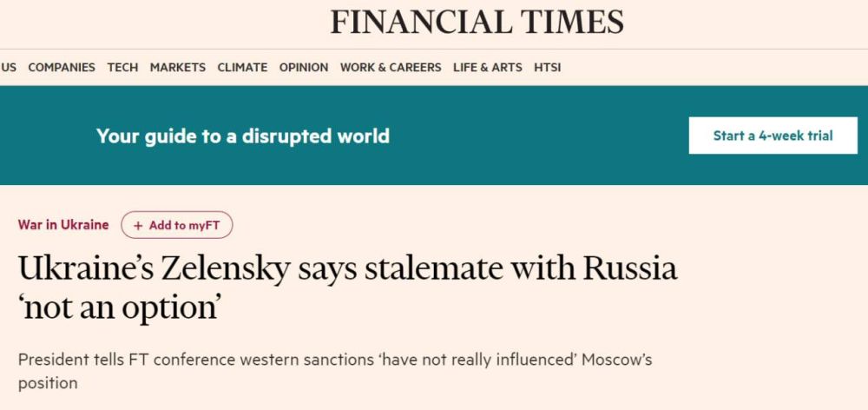This screenshot has width=868, height=410.
Task: Navigate to the Tech section
Action: pos(122,67)
